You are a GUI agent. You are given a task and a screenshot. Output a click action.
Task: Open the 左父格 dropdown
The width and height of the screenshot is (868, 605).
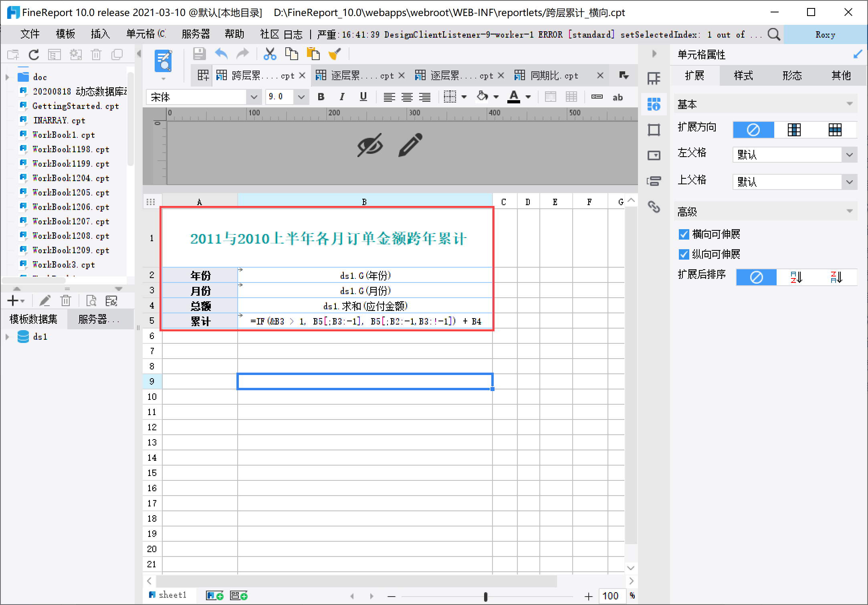[849, 155]
